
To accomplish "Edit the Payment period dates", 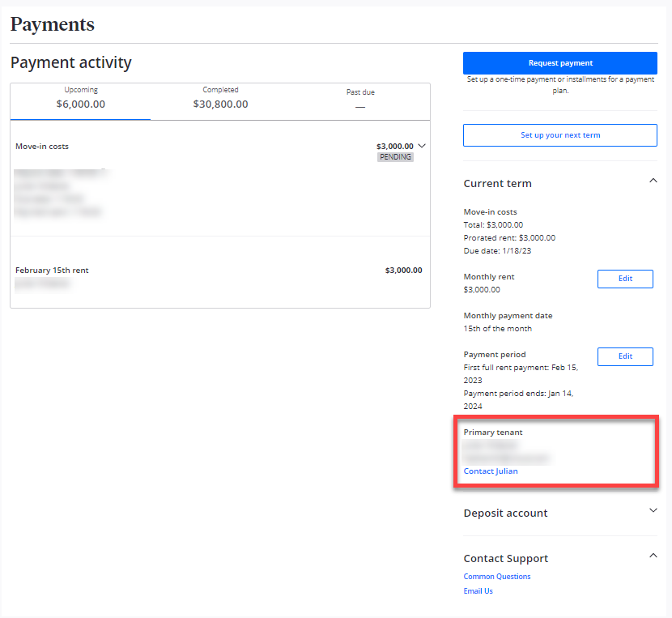I will pyautogui.click(x=625, y=356).
